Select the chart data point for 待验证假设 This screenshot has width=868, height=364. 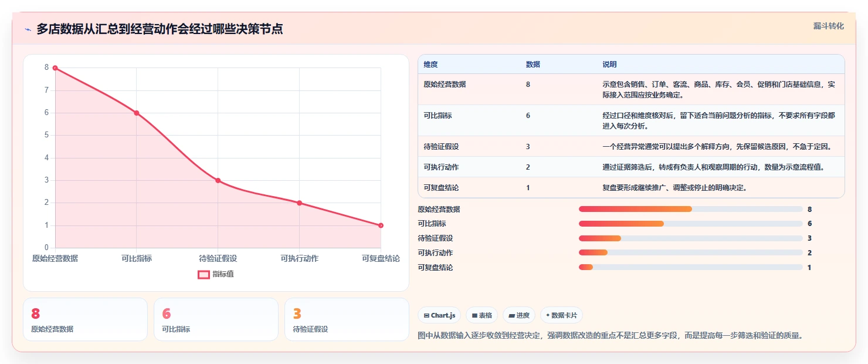(x=218, y=180)
